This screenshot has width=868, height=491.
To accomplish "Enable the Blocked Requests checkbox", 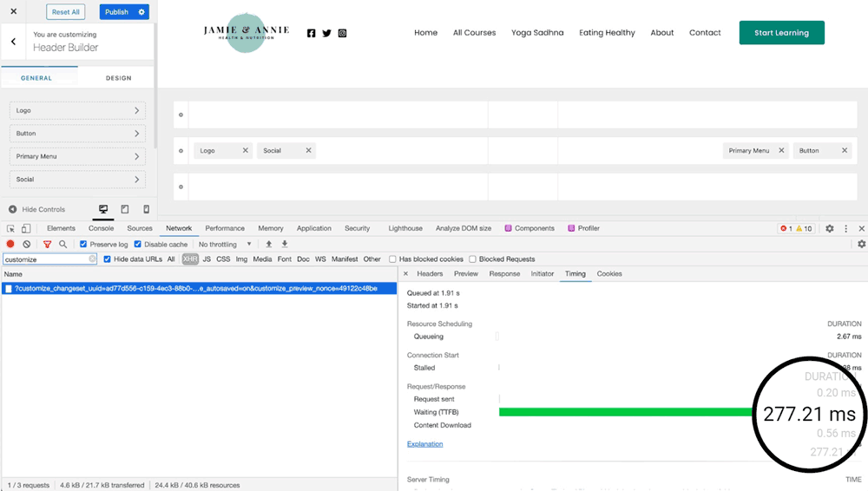I will tap(473, 259).
